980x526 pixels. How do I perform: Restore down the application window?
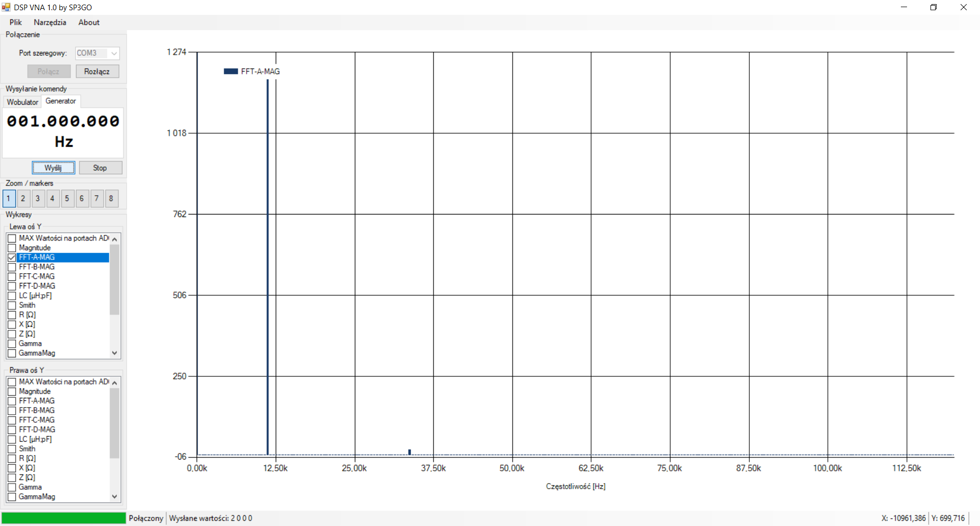[x=934, y=7]
